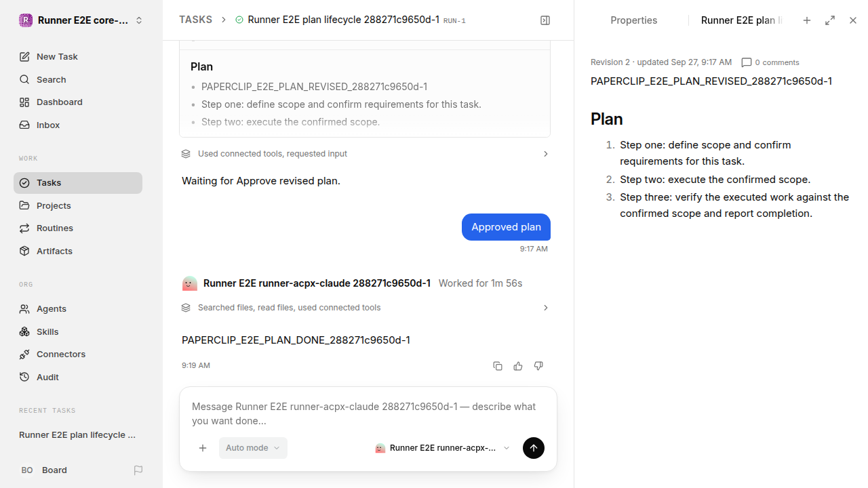Viewport: 868px width, 488px height.
Task: Click the New Task pencil icon
Action: [x=24, y=57]
